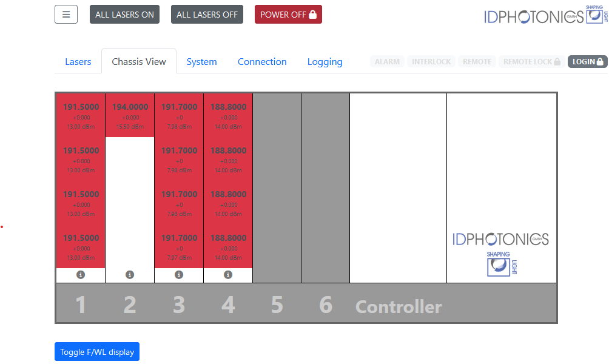609x364 pixels.
Task: Click ID Photonics logo in controller panel
Action: coord(500,252)
